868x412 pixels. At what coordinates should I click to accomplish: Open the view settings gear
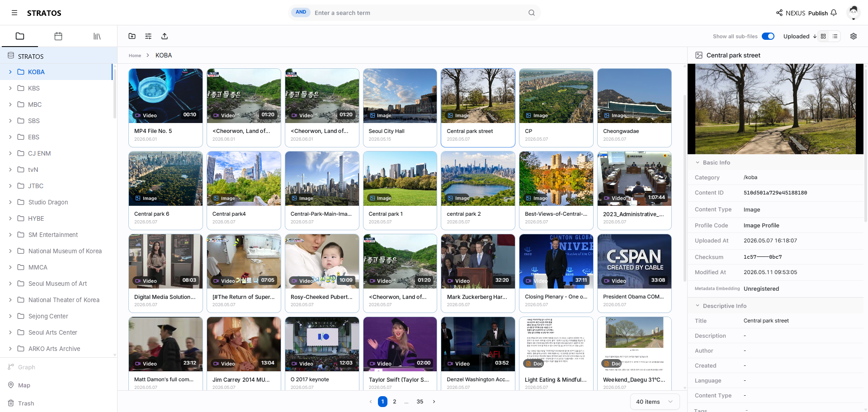click(x=854, y=36)
